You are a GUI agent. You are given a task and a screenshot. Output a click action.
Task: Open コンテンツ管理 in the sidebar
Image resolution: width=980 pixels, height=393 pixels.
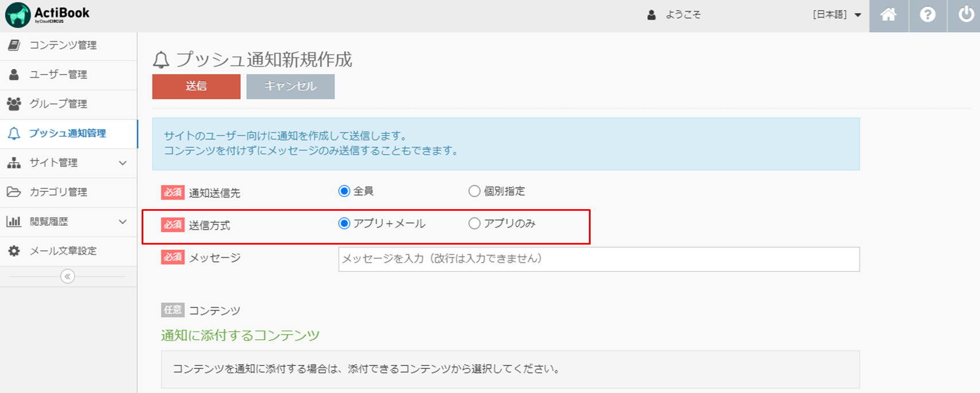tap(63, 45)
